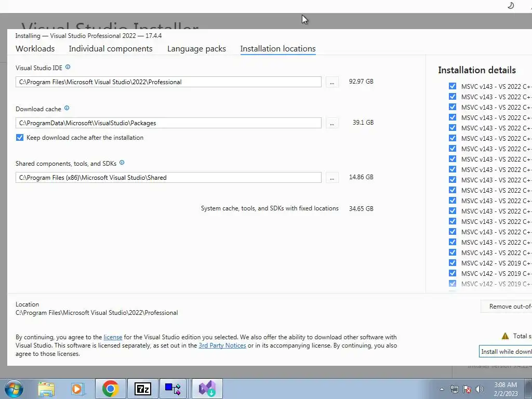This screenshot has width=532, height=399.
Task: Switch to the Workloads tab
Action: [35, 48]
